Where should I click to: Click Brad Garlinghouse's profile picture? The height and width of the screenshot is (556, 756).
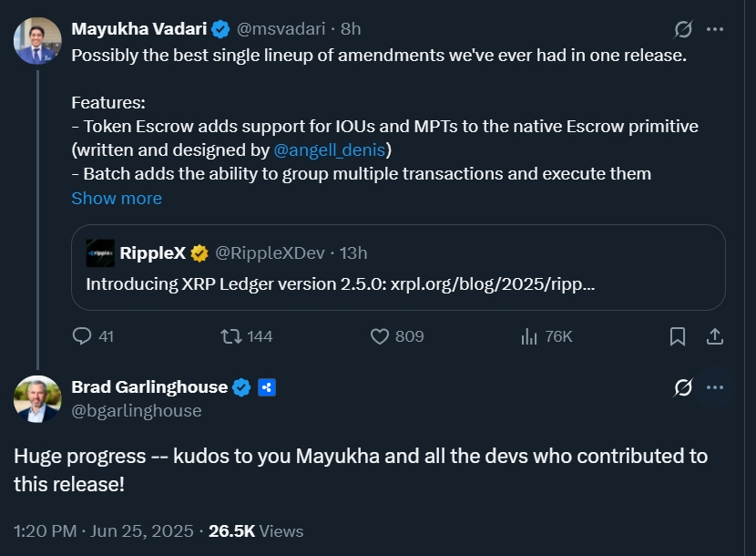pos(37,399)
